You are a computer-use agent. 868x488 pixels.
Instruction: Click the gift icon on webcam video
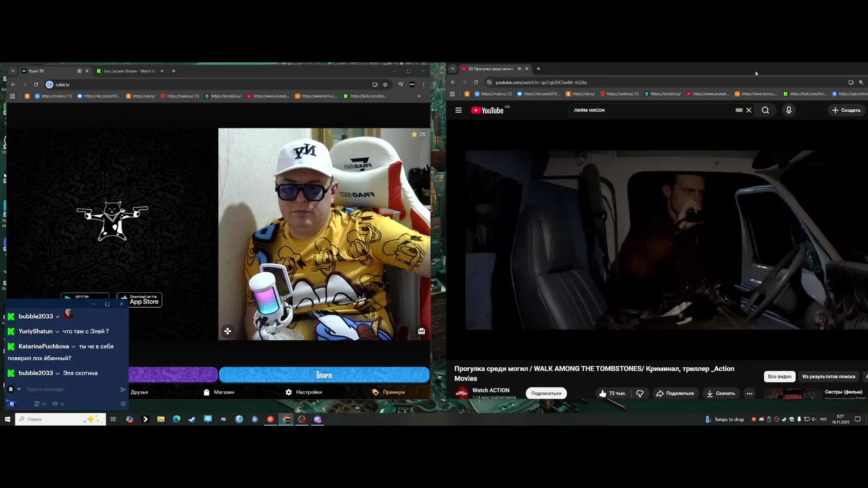(x=421, y=331)
